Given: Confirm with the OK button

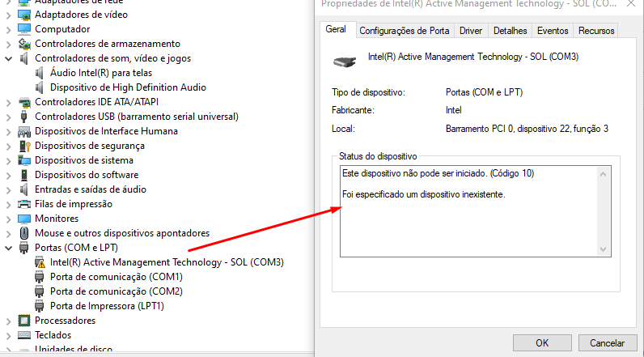Looking at the screenshot, I should (542, 343).
